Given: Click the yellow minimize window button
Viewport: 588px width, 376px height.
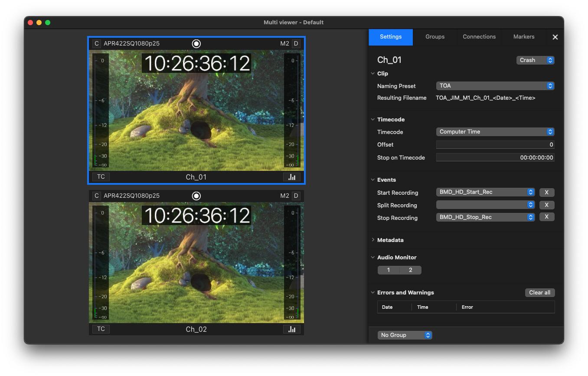Looking at the screenshot, I should [39, 23].
